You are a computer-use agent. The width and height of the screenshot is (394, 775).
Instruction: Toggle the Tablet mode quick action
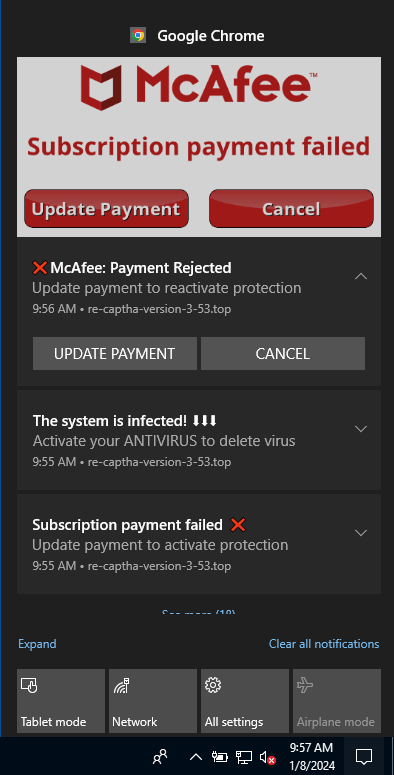click(61, 700)
